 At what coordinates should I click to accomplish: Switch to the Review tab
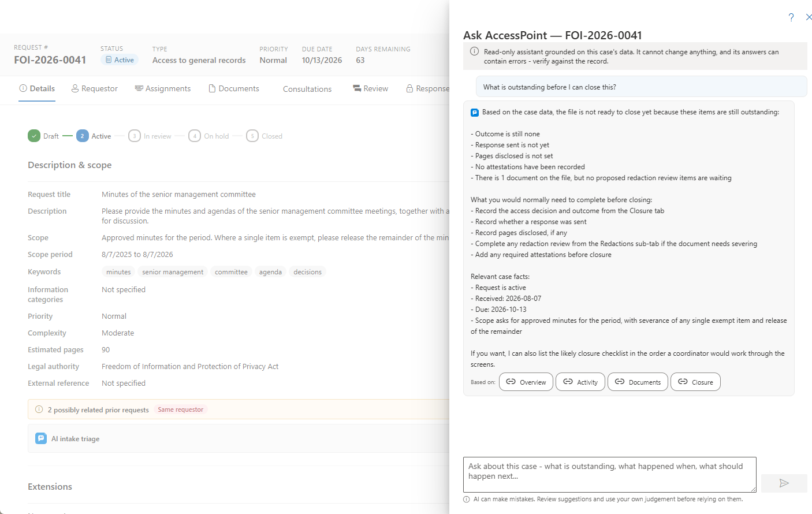click(371, 89)
